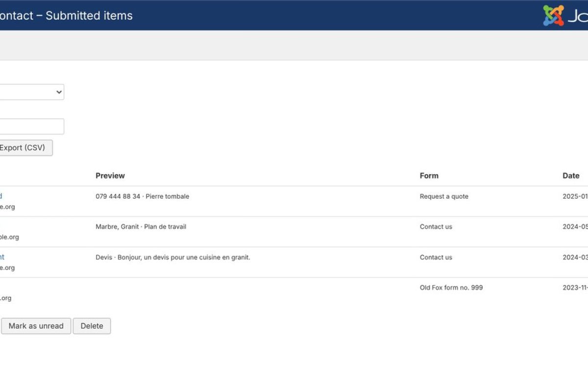Click the 'Old Fox form no. 999' cell
Viewport: 588px width, 368px height.
pos(451,288)
